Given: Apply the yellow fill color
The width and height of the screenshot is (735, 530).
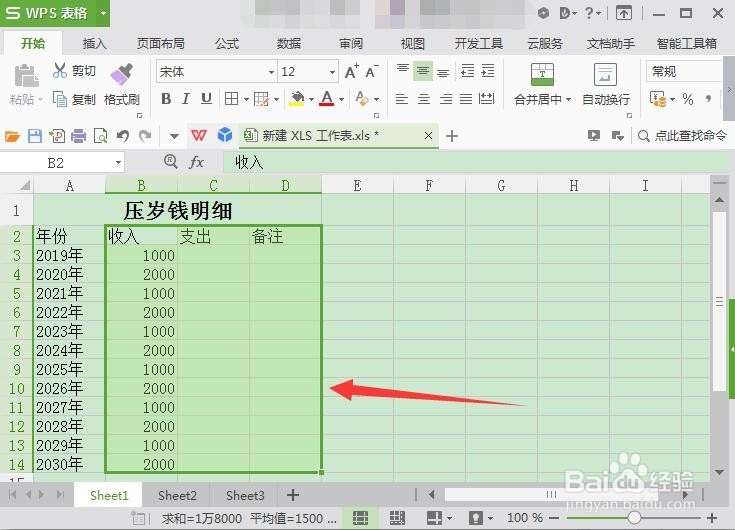Looking at the screenshot, I should (297, 99).
